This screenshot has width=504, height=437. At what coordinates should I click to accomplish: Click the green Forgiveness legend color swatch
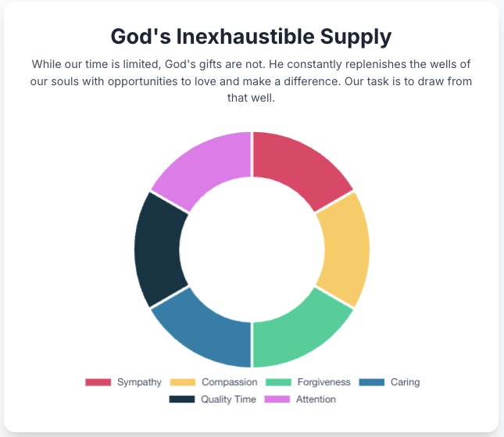[x=279, y=382]
